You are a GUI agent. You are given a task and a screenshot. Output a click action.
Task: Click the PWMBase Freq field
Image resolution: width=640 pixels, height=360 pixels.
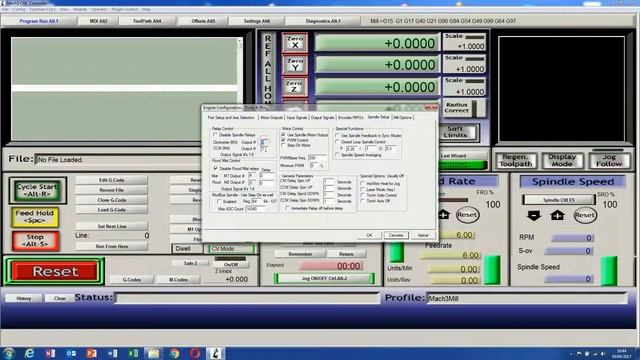pyautogui.click(x=317, y=158)
